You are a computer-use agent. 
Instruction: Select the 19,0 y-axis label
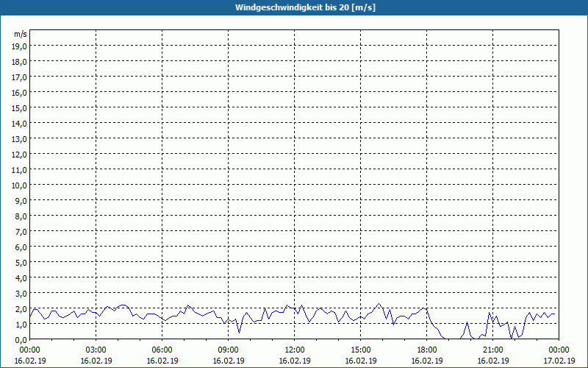pos(19,46)
